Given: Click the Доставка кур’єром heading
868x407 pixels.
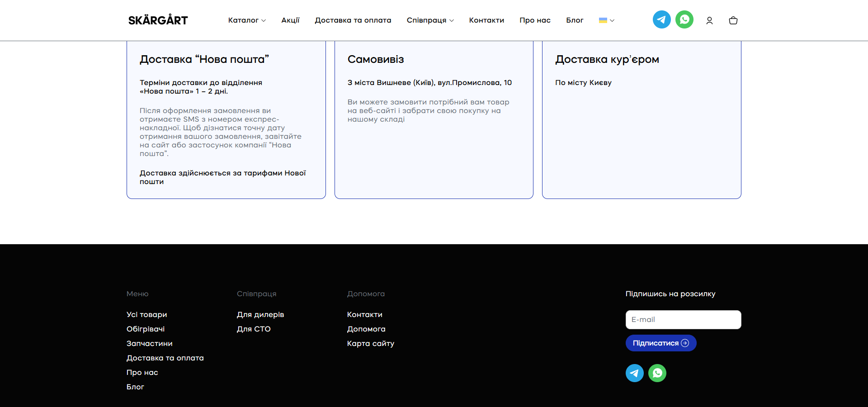Looking at the screenshot, I should click(x=607, y=59).
